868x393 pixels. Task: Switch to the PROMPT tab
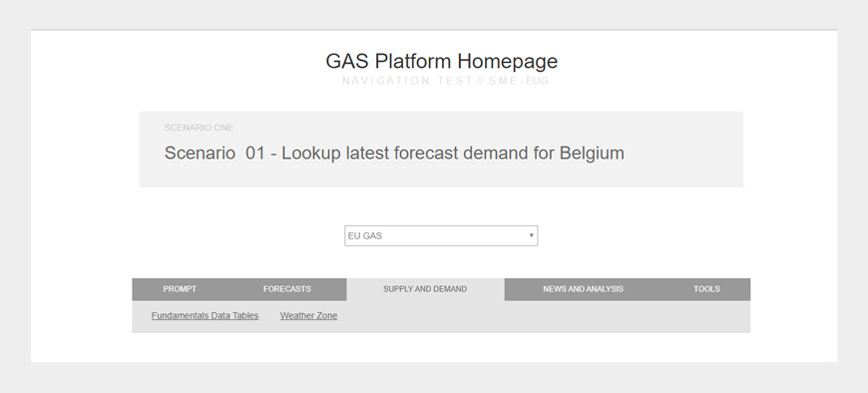[180, 289]
